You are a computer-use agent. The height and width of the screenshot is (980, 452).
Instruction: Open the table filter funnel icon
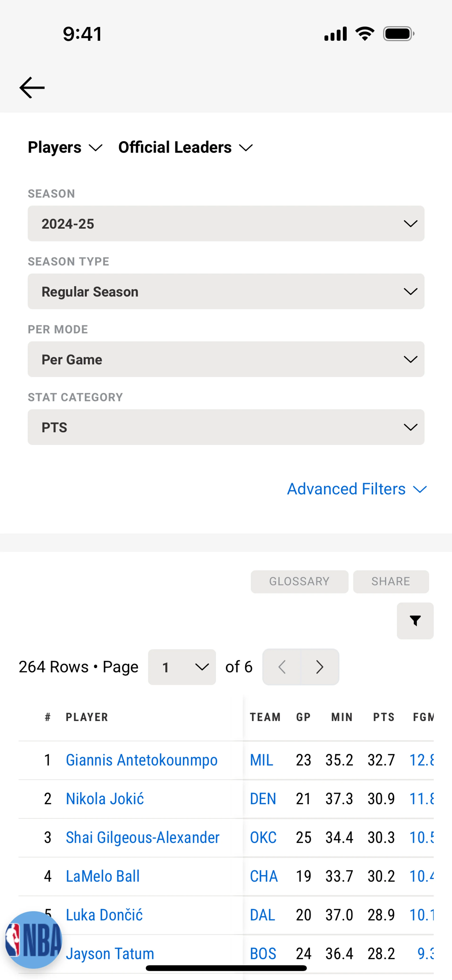click(415, 621)
